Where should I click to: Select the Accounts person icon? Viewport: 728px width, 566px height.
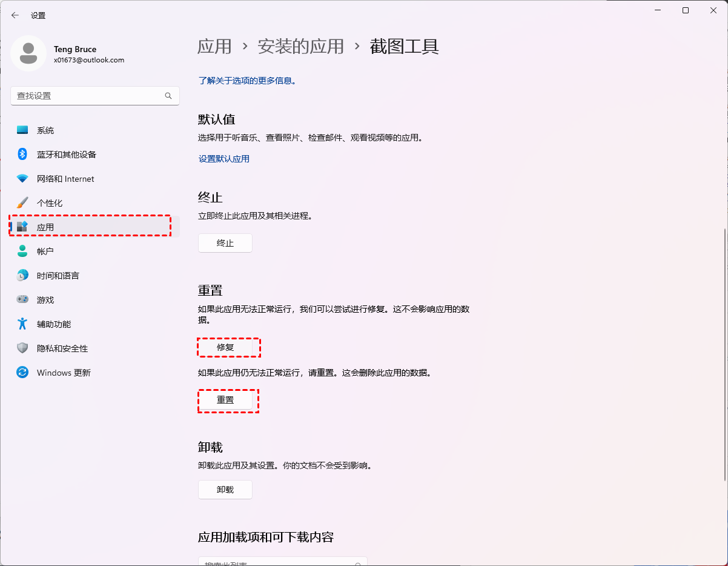pos(22,251)
